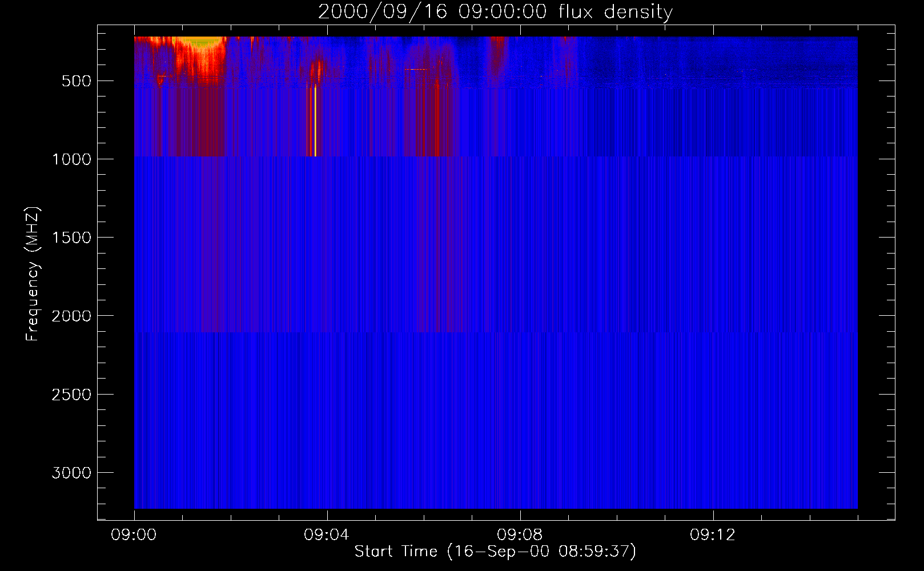
Task: Click the 3000 frequency tick label
Action: [x=71, y=473]
